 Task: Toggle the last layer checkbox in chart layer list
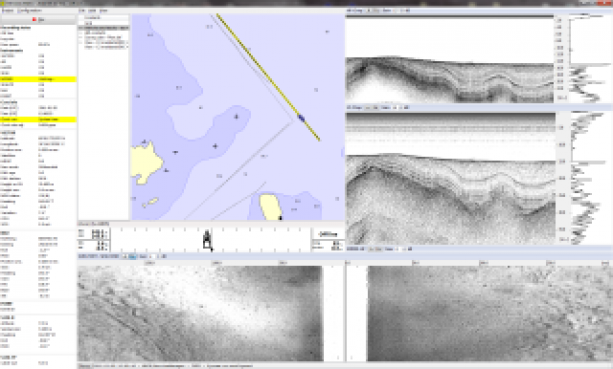(x=81, y=47)
